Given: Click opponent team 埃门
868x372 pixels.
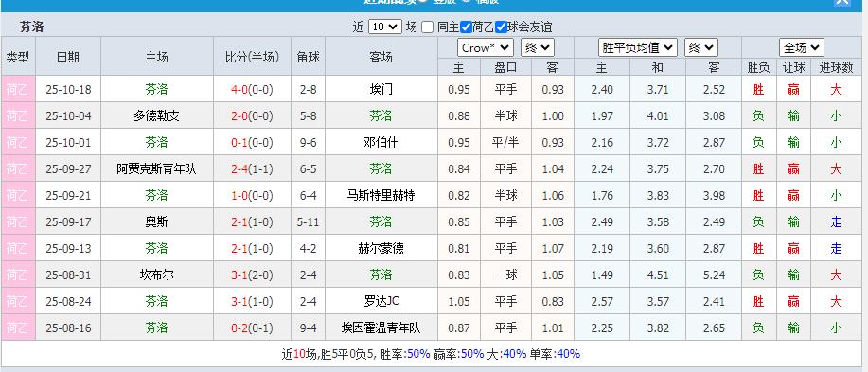Looking at the screenshot, I should pos(381,89).
